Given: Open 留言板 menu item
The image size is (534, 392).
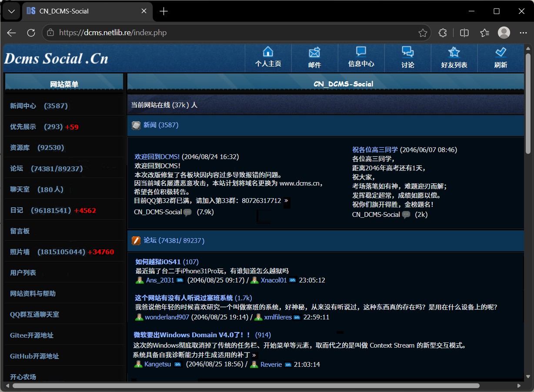Looking at the screenshot, I should [64, 231].
